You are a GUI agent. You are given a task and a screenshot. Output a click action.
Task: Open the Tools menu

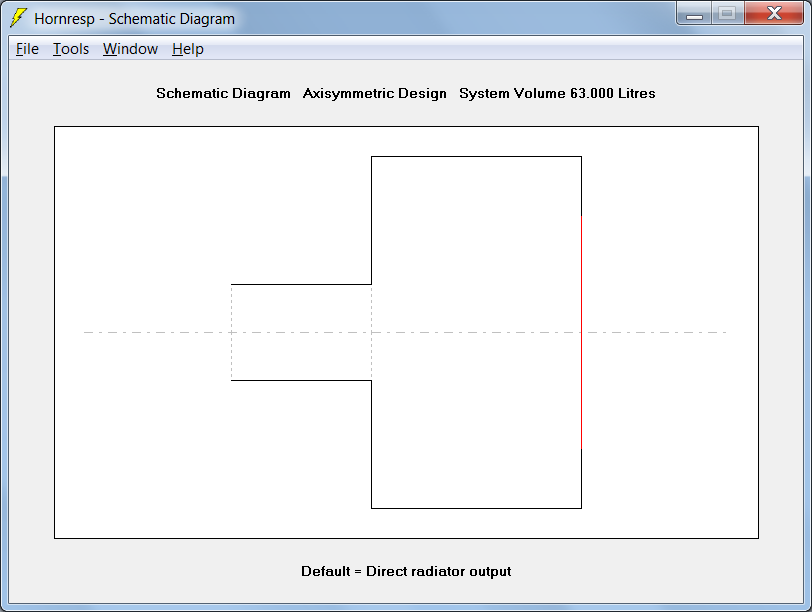point(71,49)
